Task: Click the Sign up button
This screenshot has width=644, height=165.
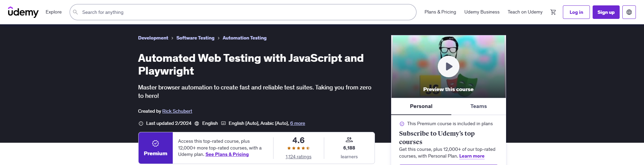Action: (606, 12)
